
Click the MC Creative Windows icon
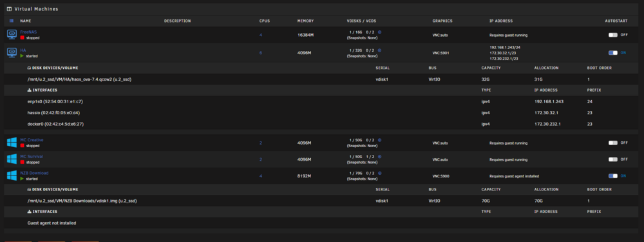(12, 143)
